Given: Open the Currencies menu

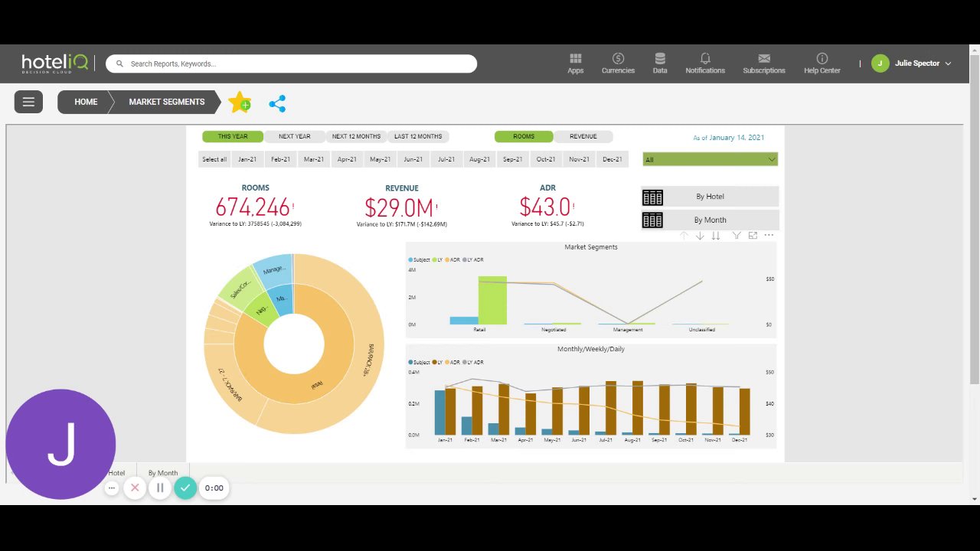Looking at the screenshot, I should pos(618,64).
